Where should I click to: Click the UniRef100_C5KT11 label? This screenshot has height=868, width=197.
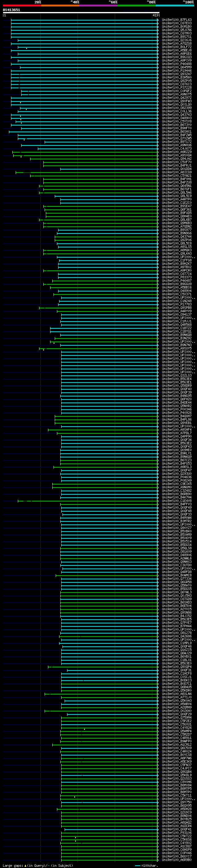point(177,796)
